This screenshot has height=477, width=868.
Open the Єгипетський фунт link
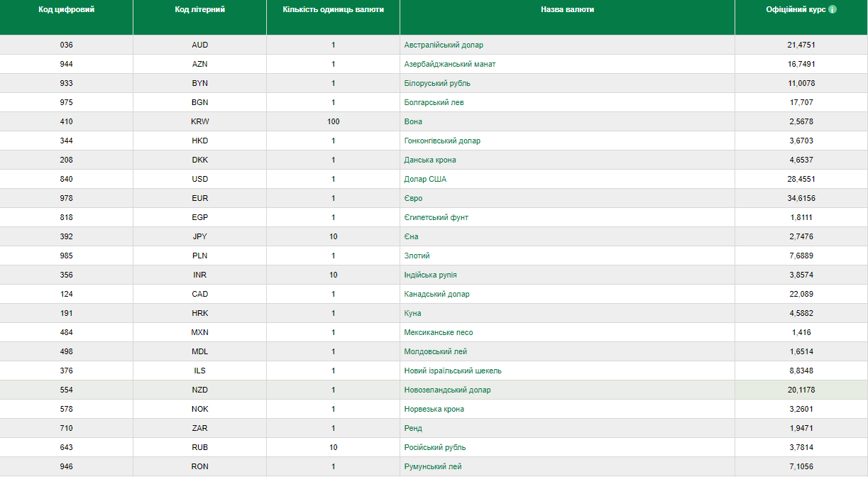436,217
